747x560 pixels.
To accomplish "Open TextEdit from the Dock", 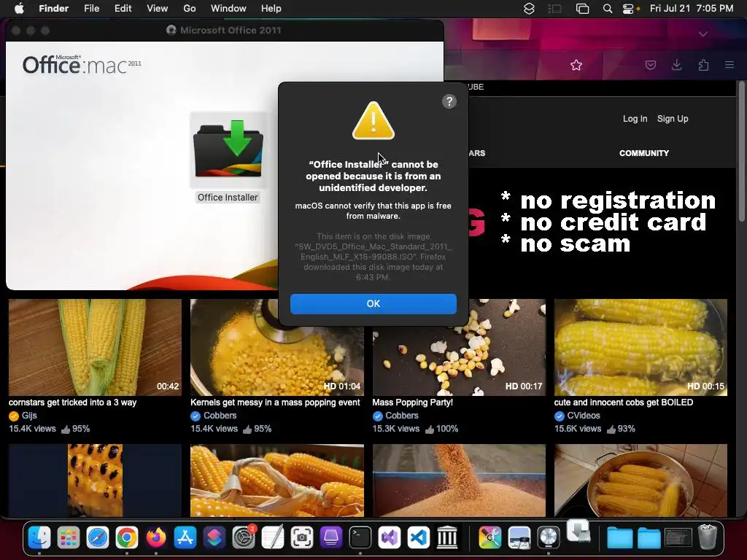I will coord(273,537).
